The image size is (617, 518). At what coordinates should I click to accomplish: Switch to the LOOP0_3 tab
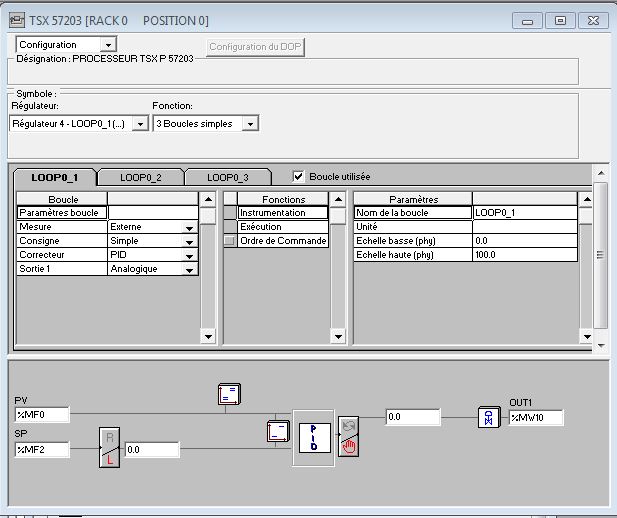(x=228, y=177)
